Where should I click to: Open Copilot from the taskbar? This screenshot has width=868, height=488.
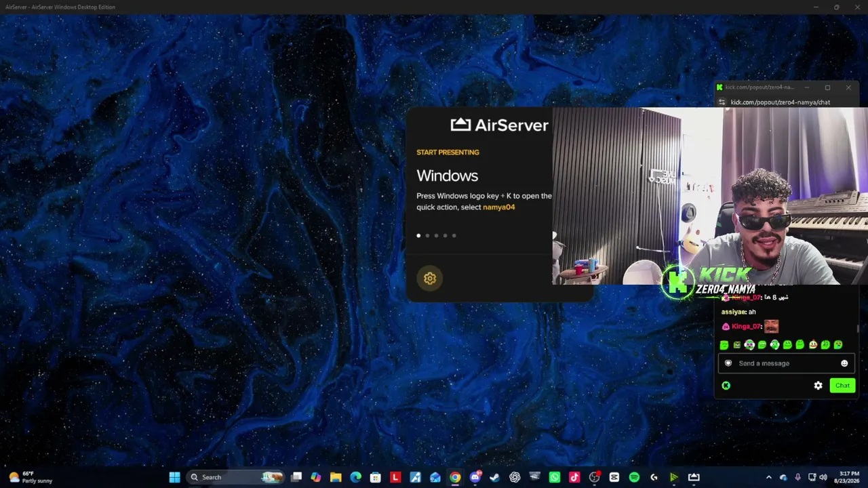[x=316, y=477]
